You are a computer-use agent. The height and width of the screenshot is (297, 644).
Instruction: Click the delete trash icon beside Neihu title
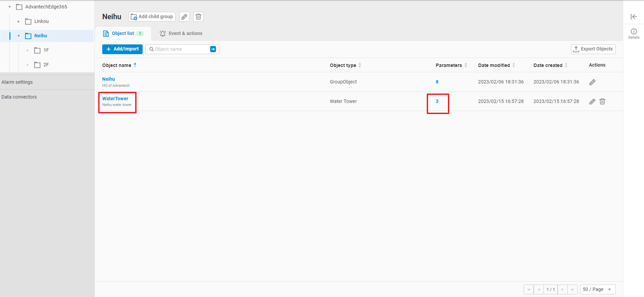point(198,17)
